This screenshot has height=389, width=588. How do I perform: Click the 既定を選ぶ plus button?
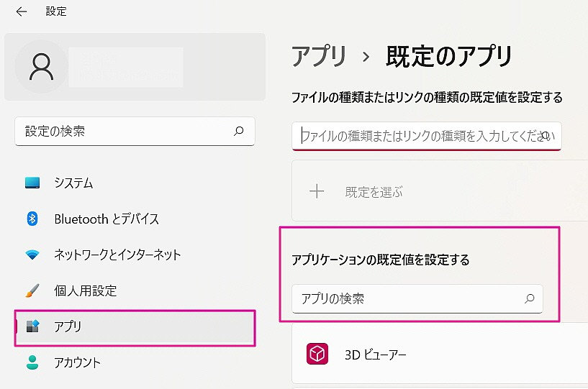317,192
